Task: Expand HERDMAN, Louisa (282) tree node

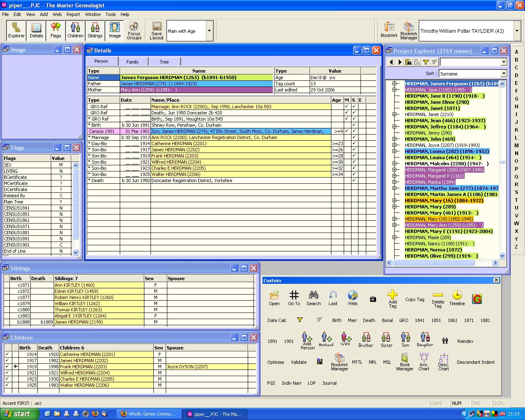Action: coord(395,151)
